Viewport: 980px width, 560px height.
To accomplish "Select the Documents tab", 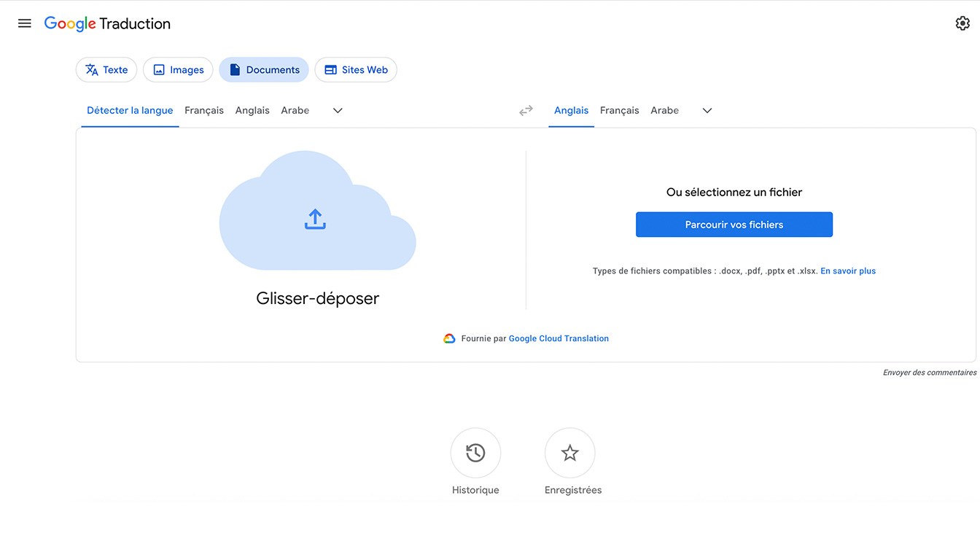I will pos(264,70).
